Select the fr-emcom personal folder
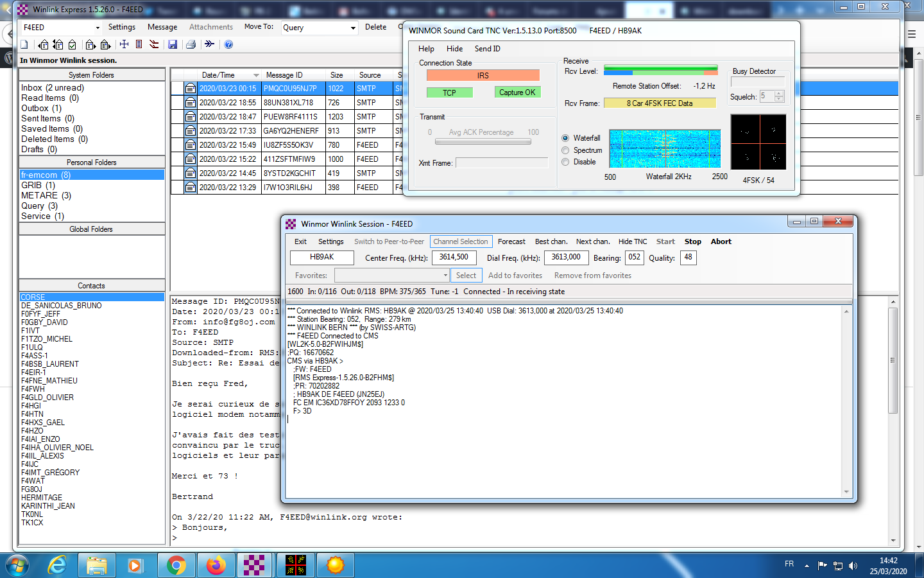The image size is (924, 578). 44,174
